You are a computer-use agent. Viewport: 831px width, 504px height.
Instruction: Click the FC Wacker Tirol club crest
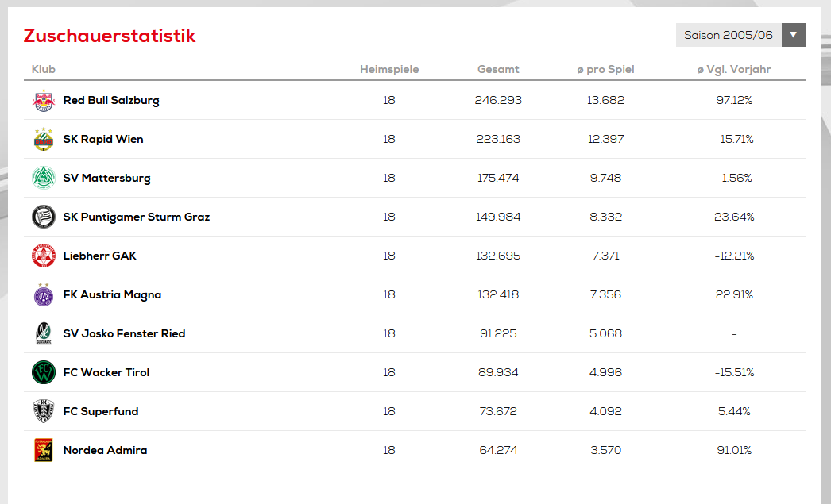pyautogui.click(x=44, y=372)
